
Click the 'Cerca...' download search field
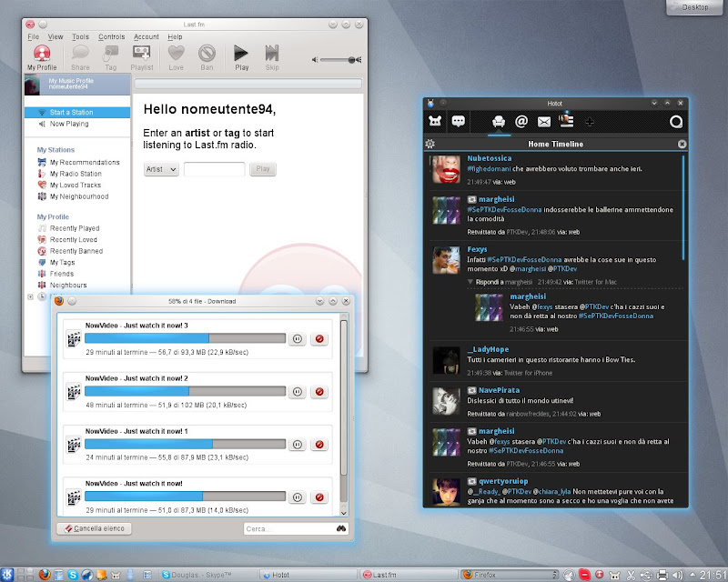click(288, 528)
